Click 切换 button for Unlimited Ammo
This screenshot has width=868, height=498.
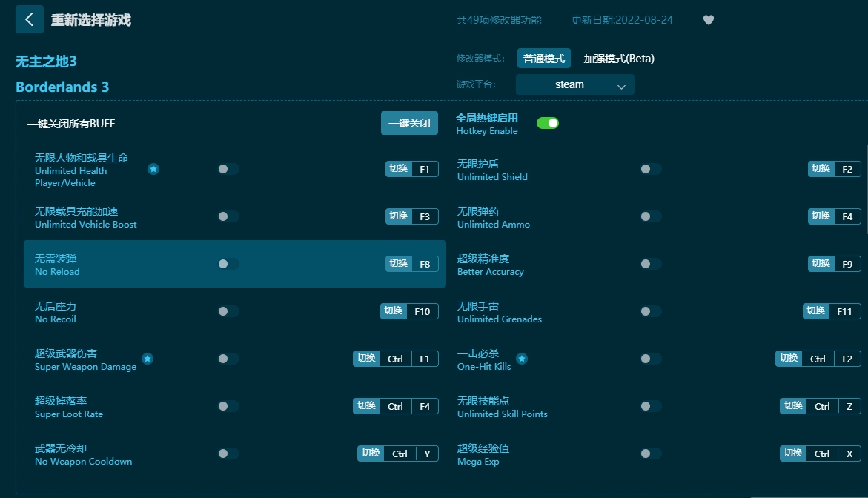click(821, 216)
